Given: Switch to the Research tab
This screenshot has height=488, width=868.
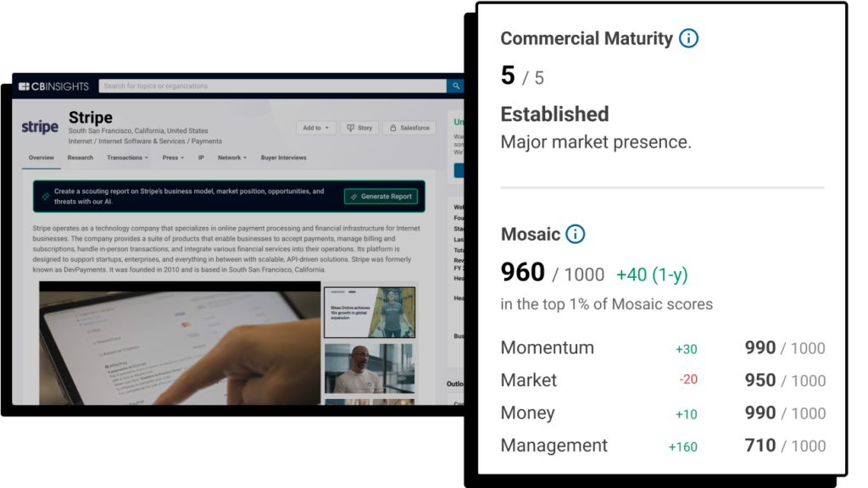Looking at the screenshot, I should [81, 158].
